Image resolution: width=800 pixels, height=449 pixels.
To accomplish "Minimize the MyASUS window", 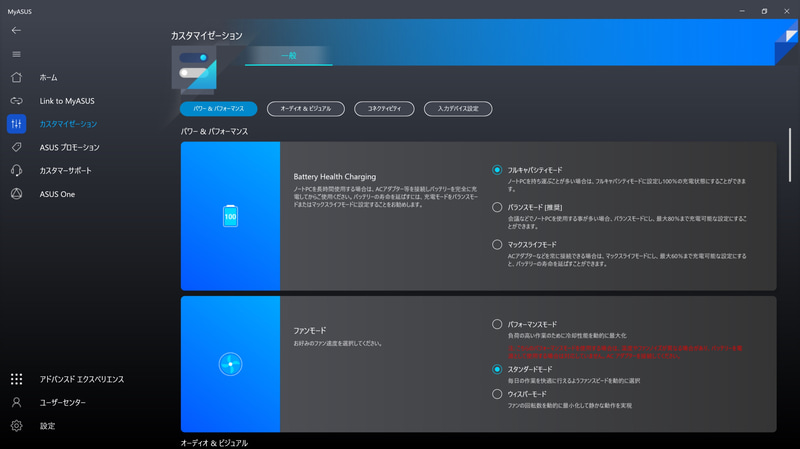I will tap(742, 11).
